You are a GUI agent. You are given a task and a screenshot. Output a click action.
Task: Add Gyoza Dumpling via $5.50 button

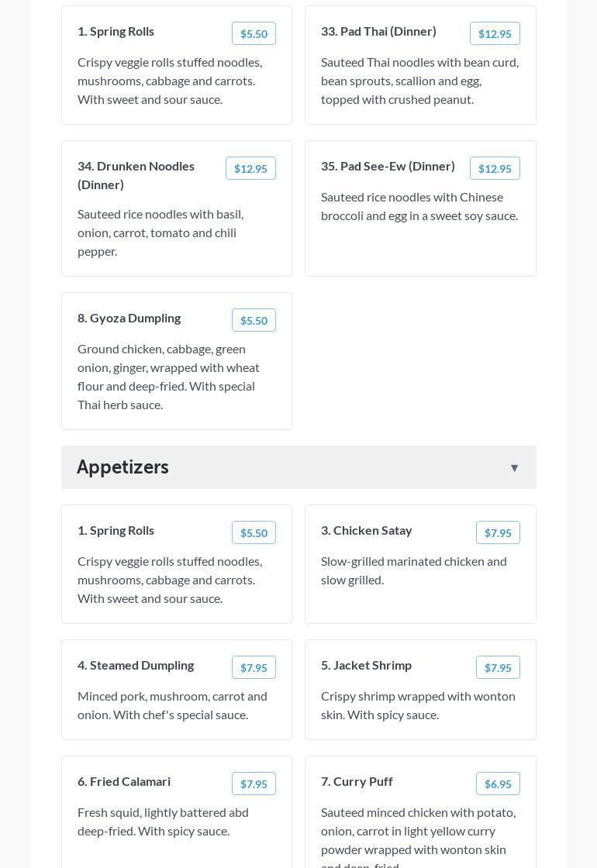[x=254, y=320]
